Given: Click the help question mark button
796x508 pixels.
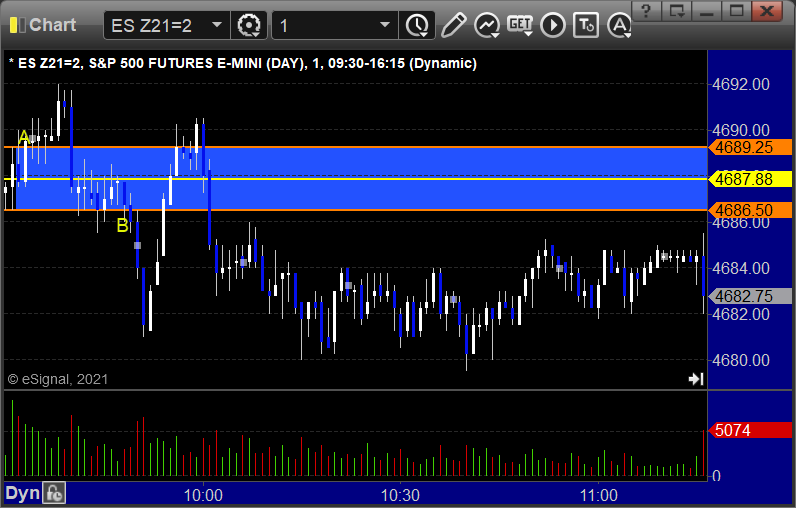Looking at the screenshot, I should [x=646, y=10].
